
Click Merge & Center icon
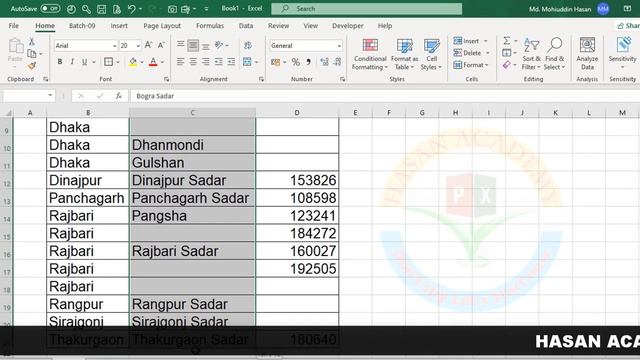pos(247,62)
